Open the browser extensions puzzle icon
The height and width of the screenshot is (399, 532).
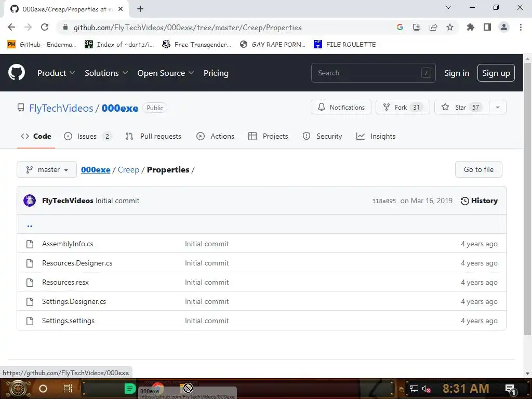pos(471,27)
